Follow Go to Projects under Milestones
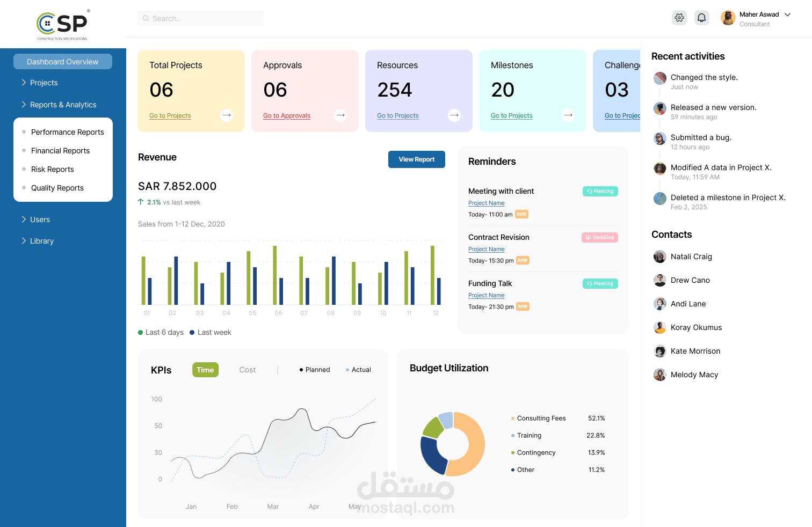The image size is (812, 527). pos(512,115)
